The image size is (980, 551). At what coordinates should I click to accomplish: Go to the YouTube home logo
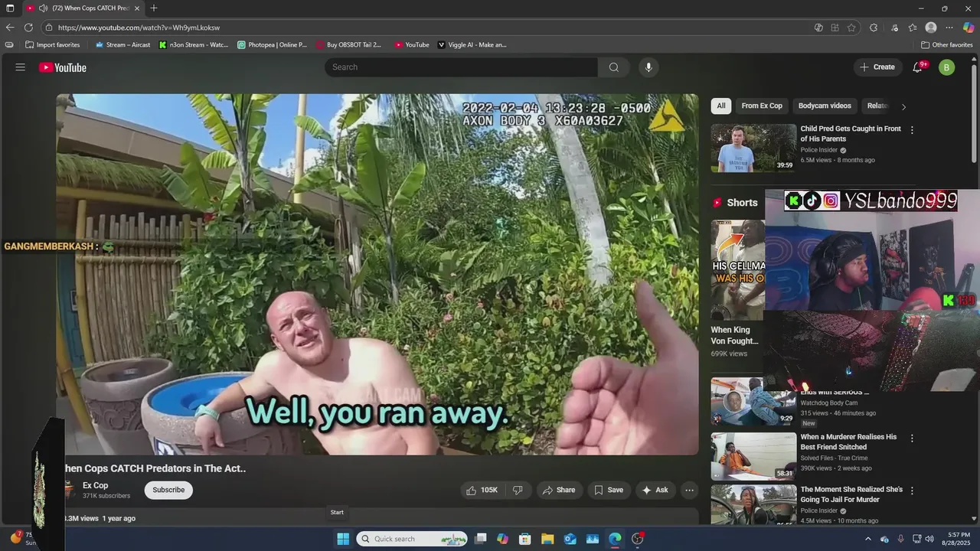point(63,67)
